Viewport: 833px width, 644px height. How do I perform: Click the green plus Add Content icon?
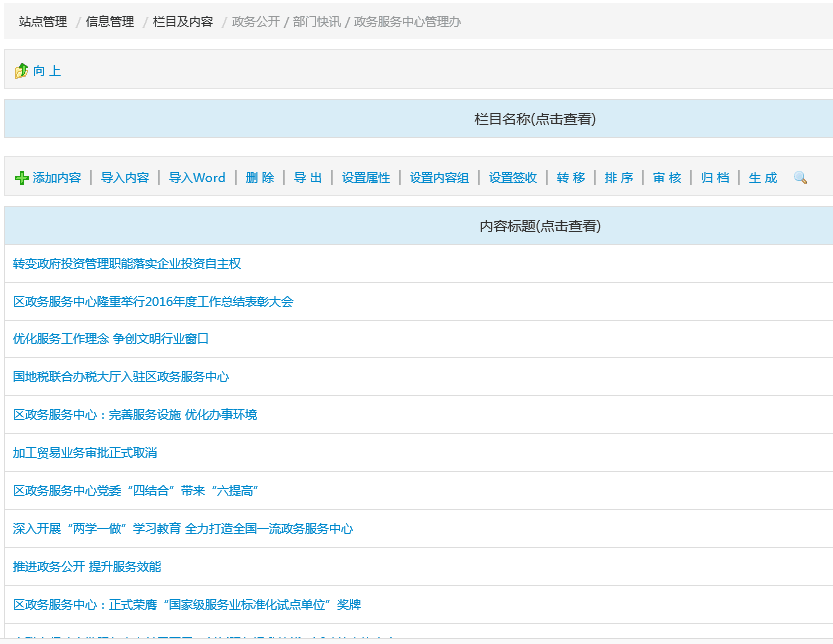(x=22, y=178)
